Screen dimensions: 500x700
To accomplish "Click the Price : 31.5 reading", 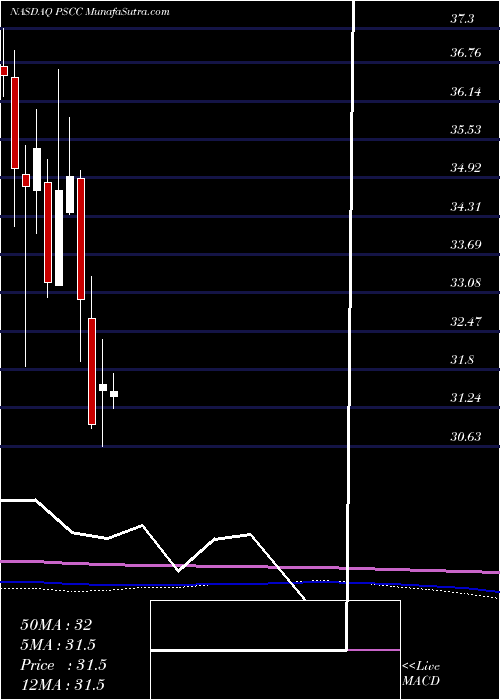I will point(63,665).
